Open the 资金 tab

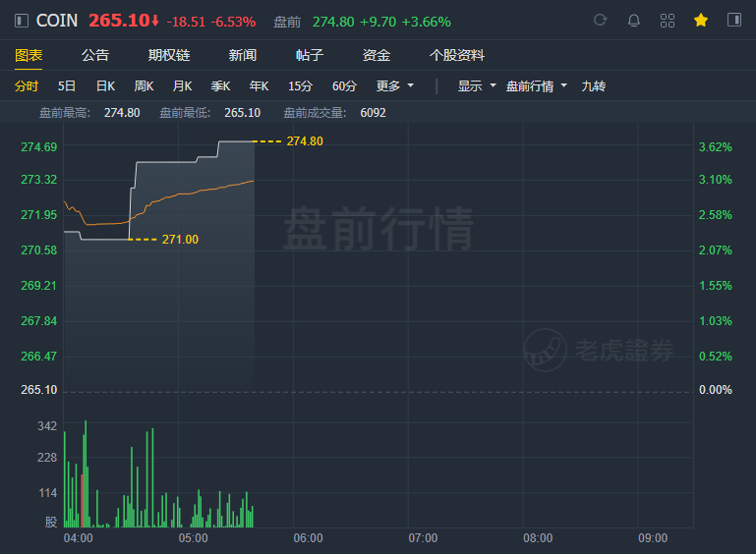[377, 55]
